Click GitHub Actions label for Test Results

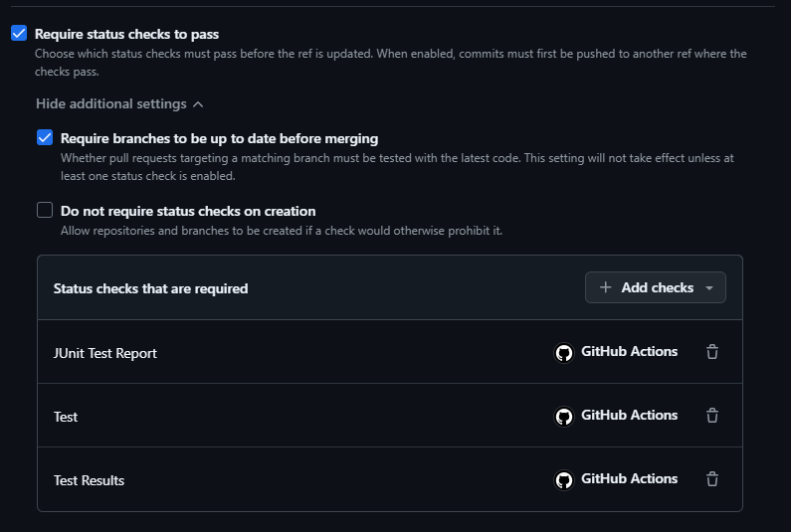629,479
